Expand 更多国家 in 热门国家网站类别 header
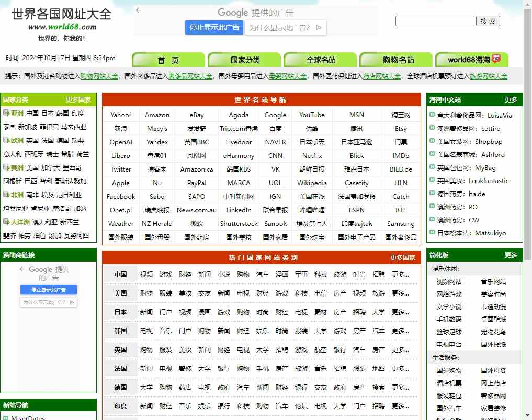 point(402,257)
